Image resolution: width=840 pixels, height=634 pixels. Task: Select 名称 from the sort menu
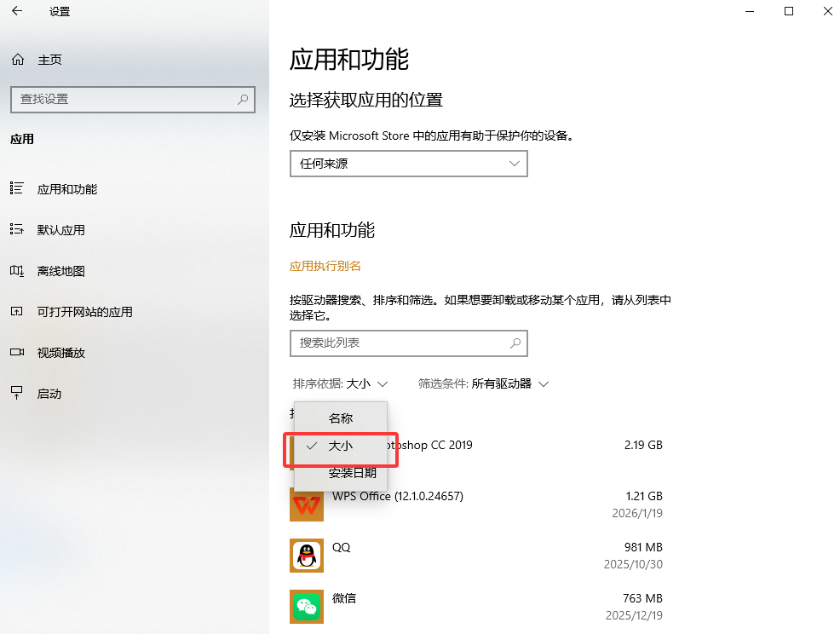(x=341, y=418)
